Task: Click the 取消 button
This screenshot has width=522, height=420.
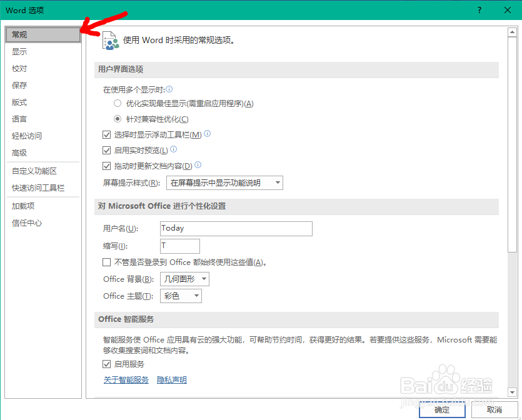Action: click(x=494, y=409)
